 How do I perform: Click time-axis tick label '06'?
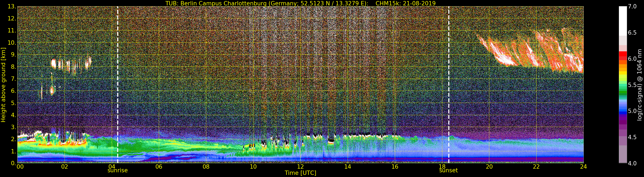(x=159, y=166)
